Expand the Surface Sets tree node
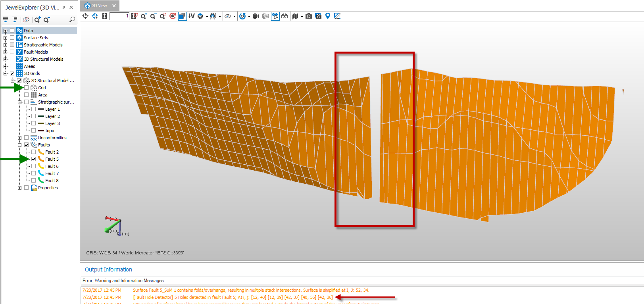 coord(6,38)
